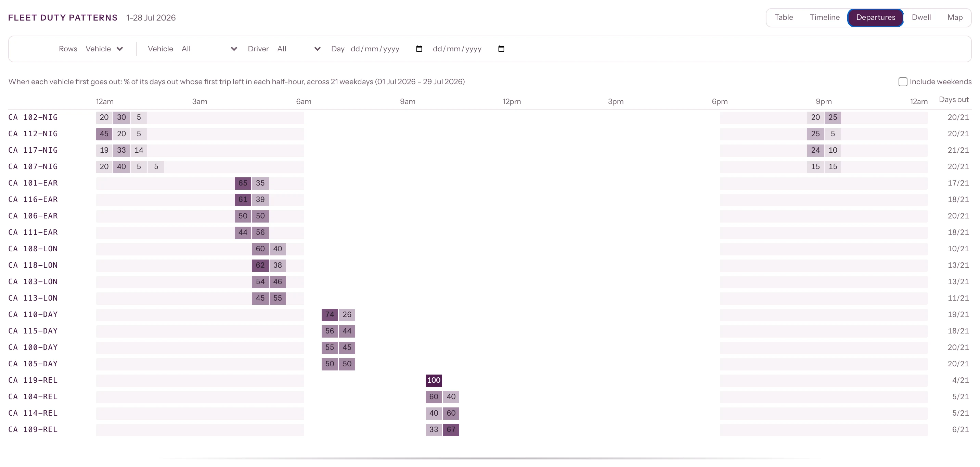Click the 45 cell for CA 112-NIG

tap(104, 134)
